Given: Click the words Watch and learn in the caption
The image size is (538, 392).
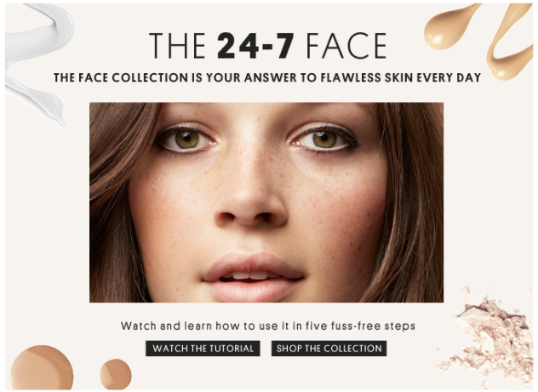Looking at the screenshot, I should tap(166, 326).
